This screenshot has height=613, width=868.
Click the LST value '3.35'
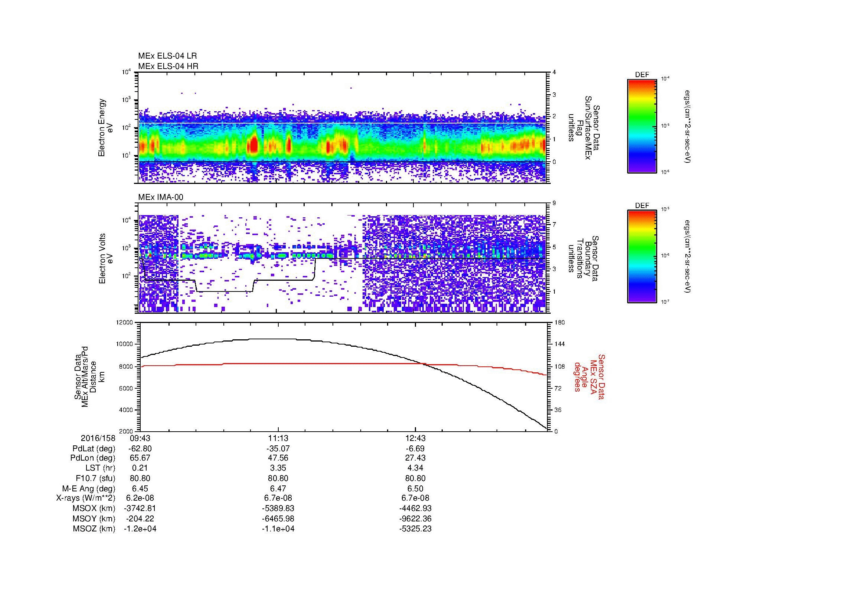pyautogui.click(x=278, y=468)
